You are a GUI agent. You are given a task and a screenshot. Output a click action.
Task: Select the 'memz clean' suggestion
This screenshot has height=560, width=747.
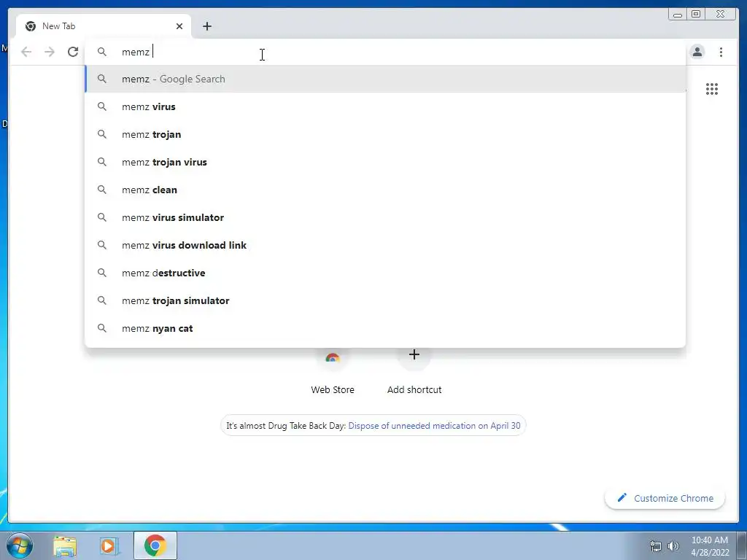point(385,190)
